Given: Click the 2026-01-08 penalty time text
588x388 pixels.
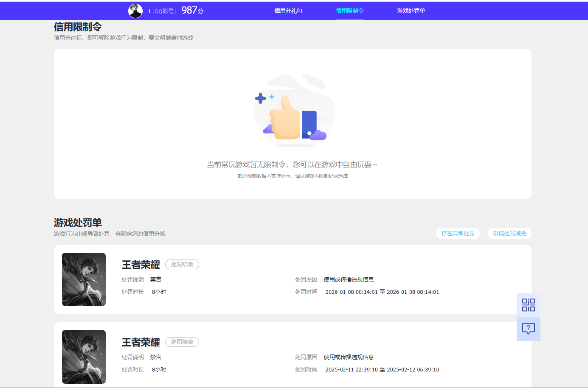Looking at the screenshot, I should click(382, 292).
